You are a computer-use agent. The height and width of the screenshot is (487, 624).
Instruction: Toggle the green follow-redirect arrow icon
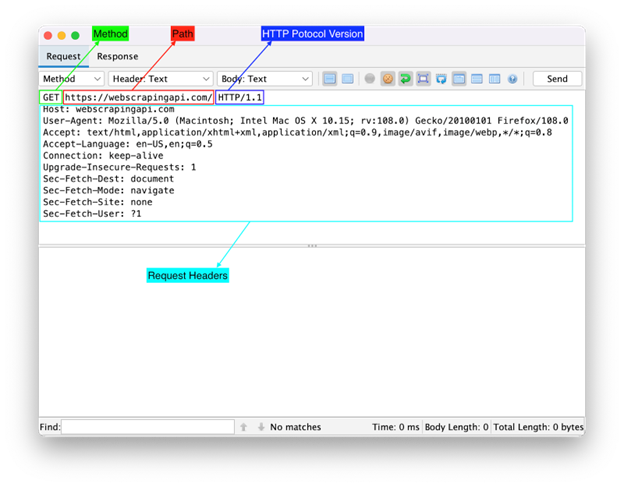pyautogui.click(x=405, y=78)
